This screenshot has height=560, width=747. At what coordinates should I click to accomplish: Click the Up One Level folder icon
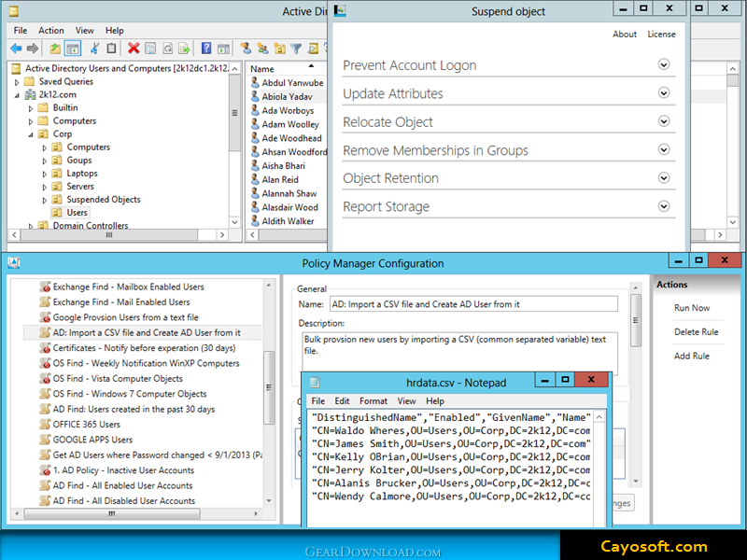point(55,49)
